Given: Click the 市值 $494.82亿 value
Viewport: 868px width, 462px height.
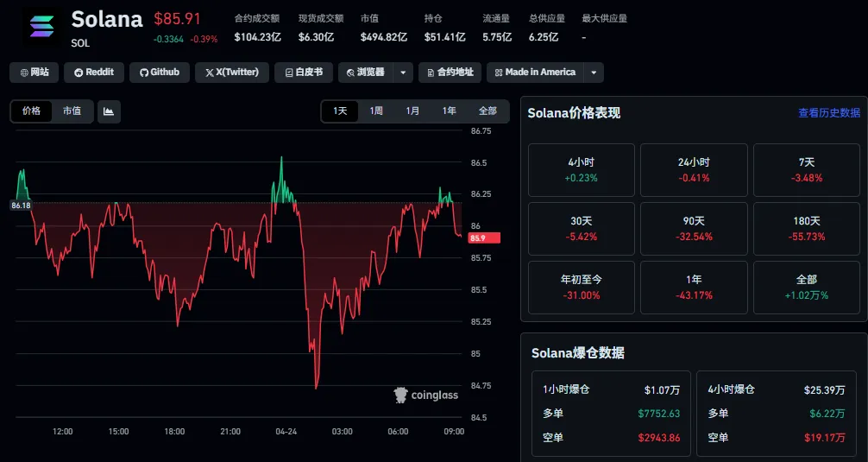Looking at the screenshot, I should [x=384, y=37].
